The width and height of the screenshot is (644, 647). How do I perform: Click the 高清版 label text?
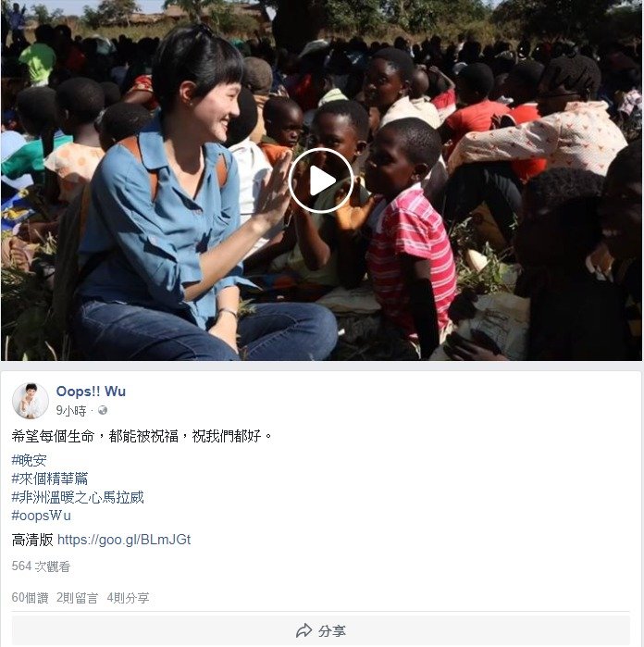click(x=32, y=540)
